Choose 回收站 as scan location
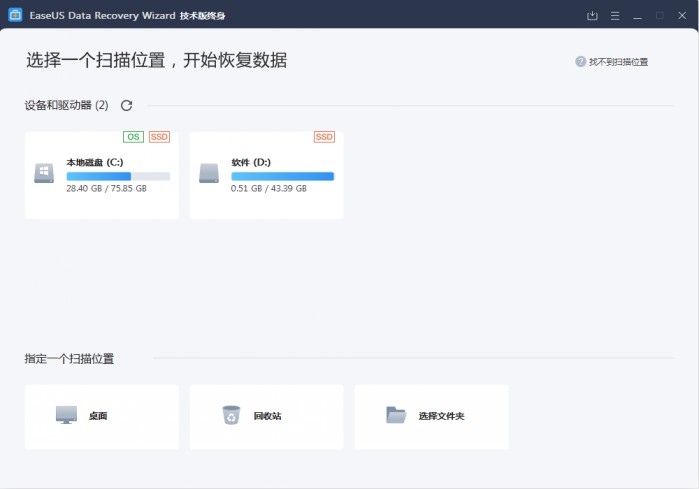This screenshot has width=699, height=489. click(267, 417)
